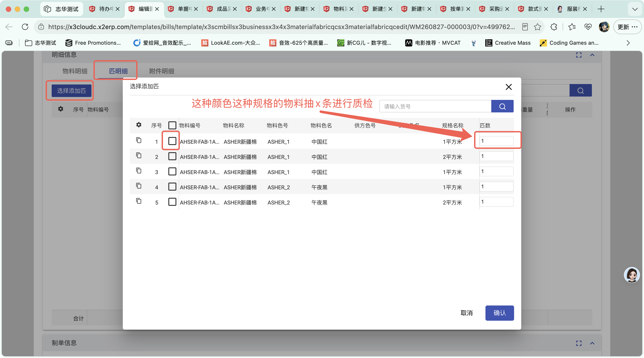Switch to the 附件明细 tab

point(161,71)
